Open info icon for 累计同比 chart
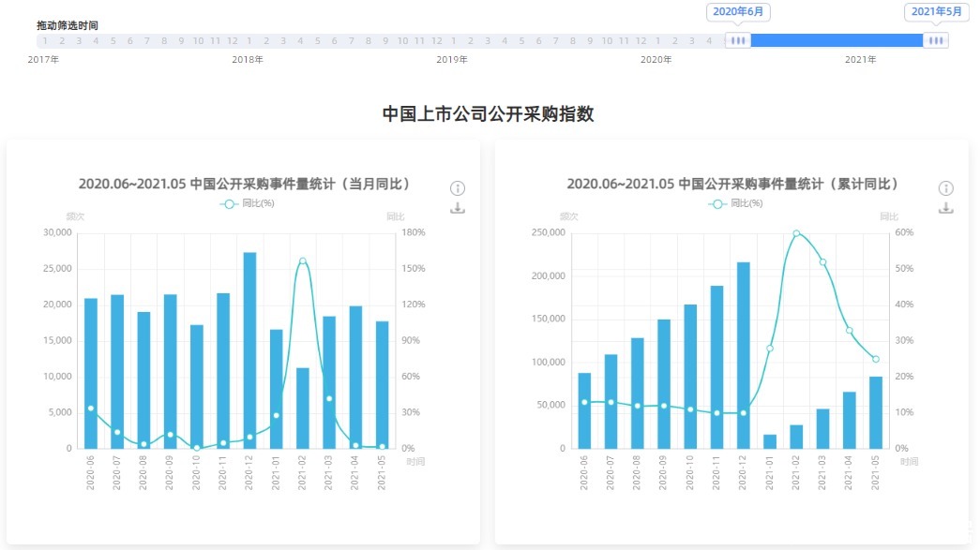The image size is (980, 550). pos(946,187)
